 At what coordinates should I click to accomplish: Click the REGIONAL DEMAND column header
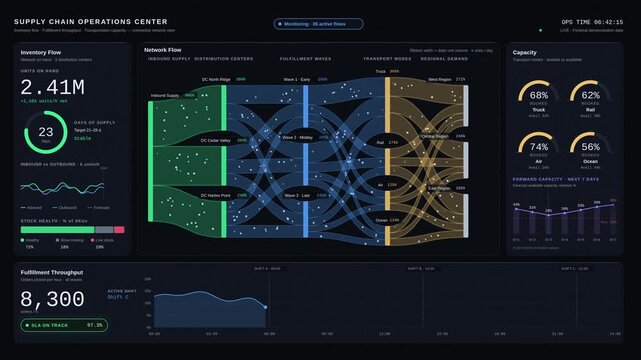444,59
